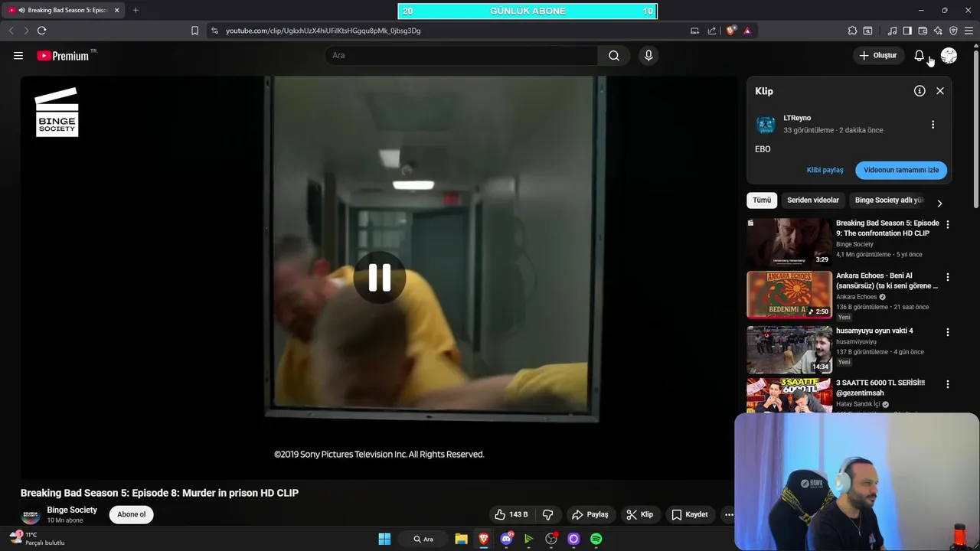This screenshot has height=551, width=980.
Task: Select Binge Society adlı chip
Action: click(889, 200)
